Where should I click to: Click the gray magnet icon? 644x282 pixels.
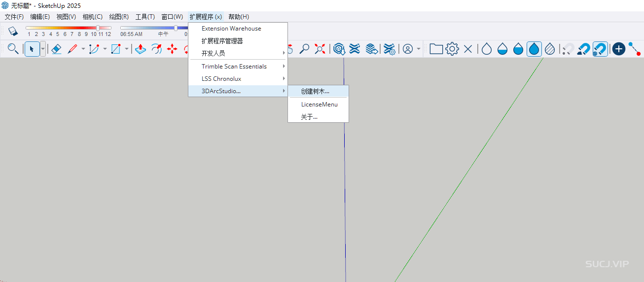click(x=568, y=49)
